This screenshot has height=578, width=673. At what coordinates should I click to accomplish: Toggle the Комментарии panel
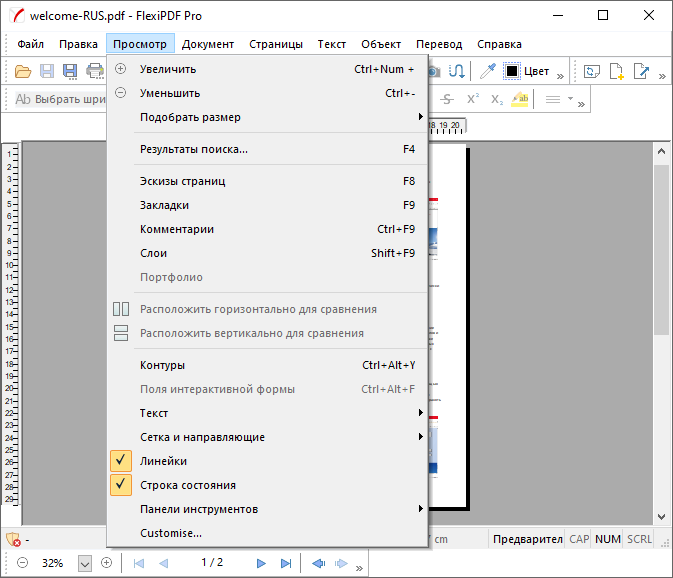pos(268,229)
